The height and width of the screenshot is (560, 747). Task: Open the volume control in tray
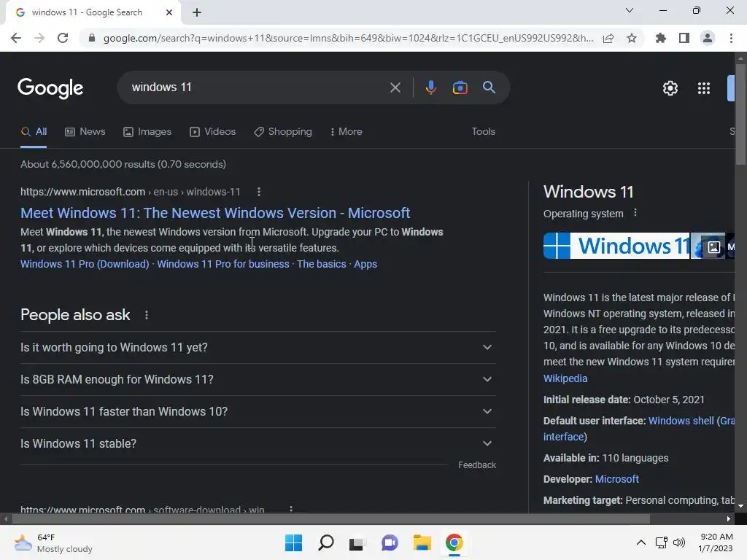click(679, 542)
